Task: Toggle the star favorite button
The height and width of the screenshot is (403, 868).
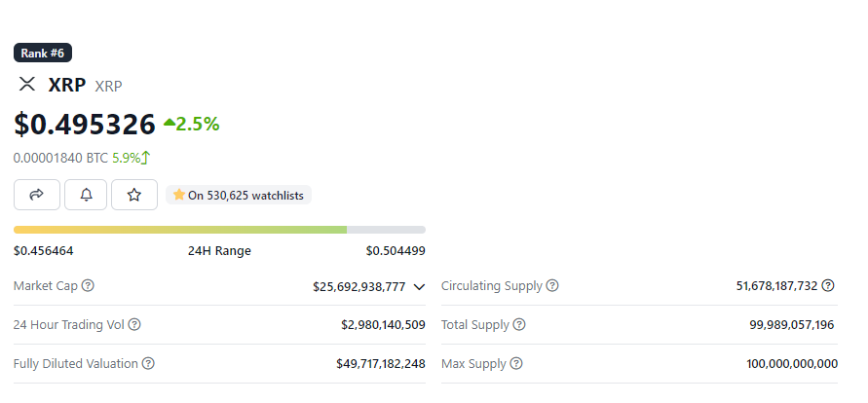Action: click(x=134, y=195)
